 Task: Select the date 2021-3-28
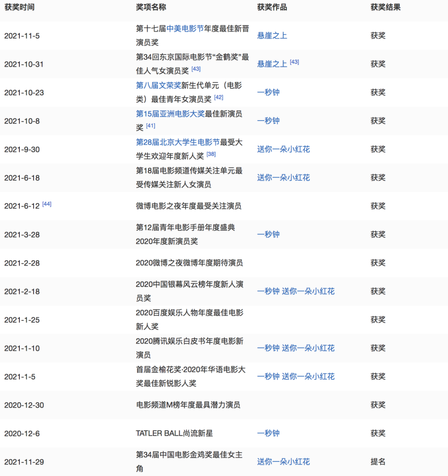22,234
